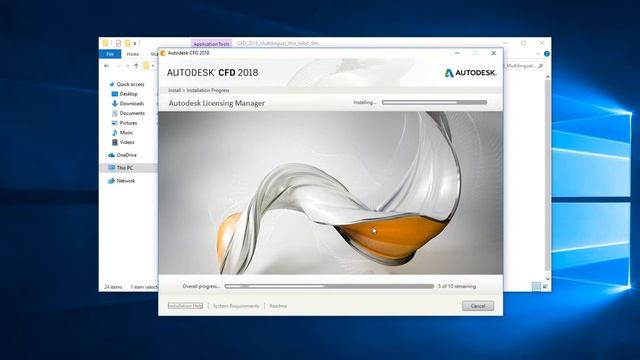Click the File Explorer scrollbar down arrow
Screen dimensions: 640x360
point(548,279)
